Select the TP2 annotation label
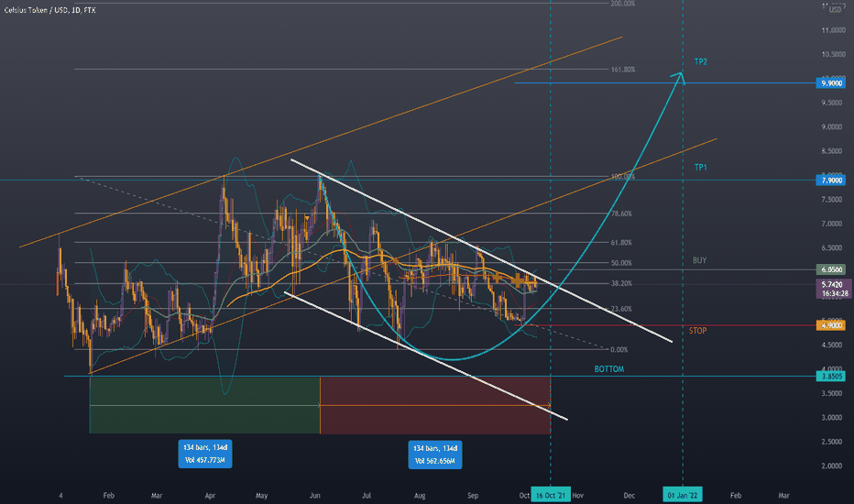Image resolution: width=854 pixels, height=504 pixels. click(700, 62)
